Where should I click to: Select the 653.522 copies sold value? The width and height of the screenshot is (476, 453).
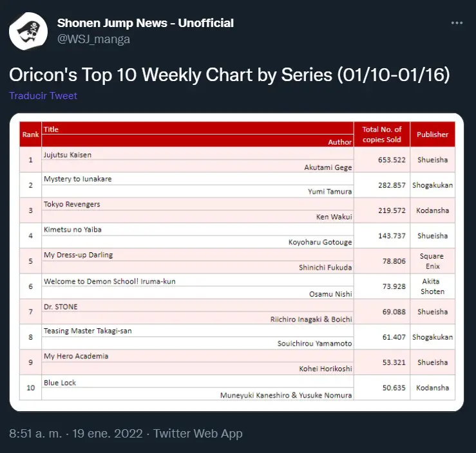coord(392,160)
